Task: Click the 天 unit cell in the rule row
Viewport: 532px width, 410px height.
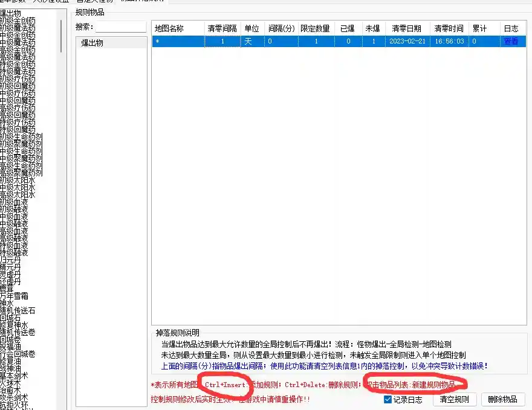Action: pyautogui.click(x=253, y=41)
